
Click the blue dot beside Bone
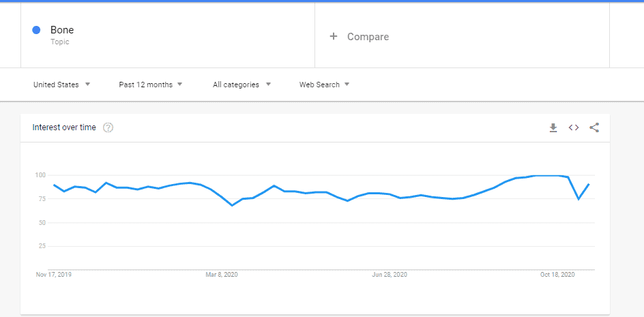(36, 30)
